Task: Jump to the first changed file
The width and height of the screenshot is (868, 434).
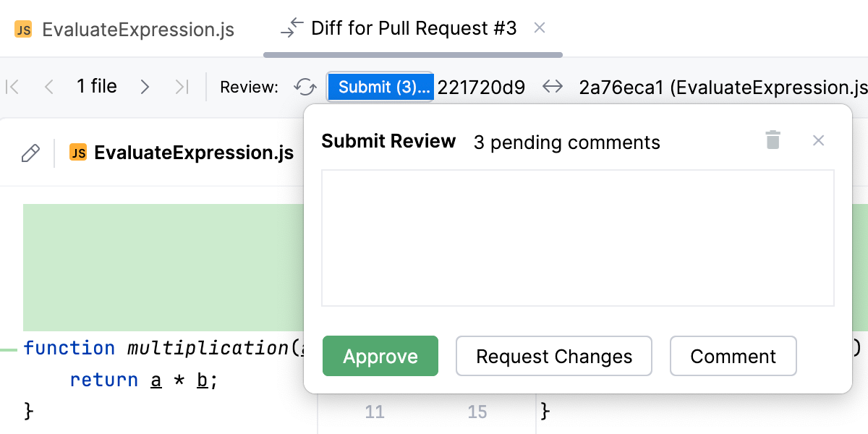Action: click(12, 87)
